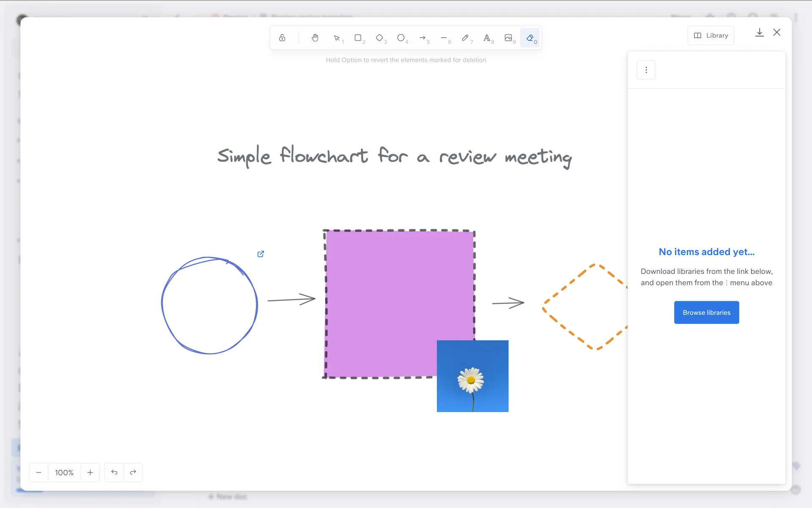
Task: Undo the last action
Action: (x=114, y=472)
